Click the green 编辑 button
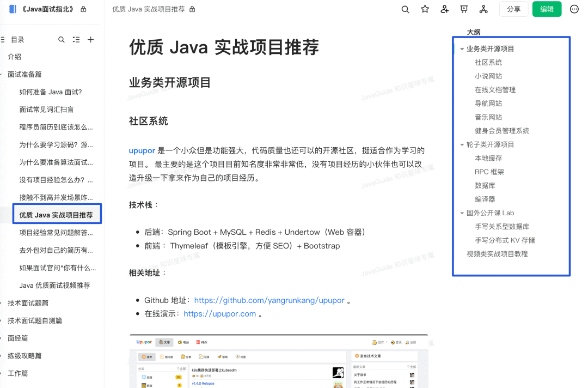The width and height of the screenshot is (588, 388). 547,9
